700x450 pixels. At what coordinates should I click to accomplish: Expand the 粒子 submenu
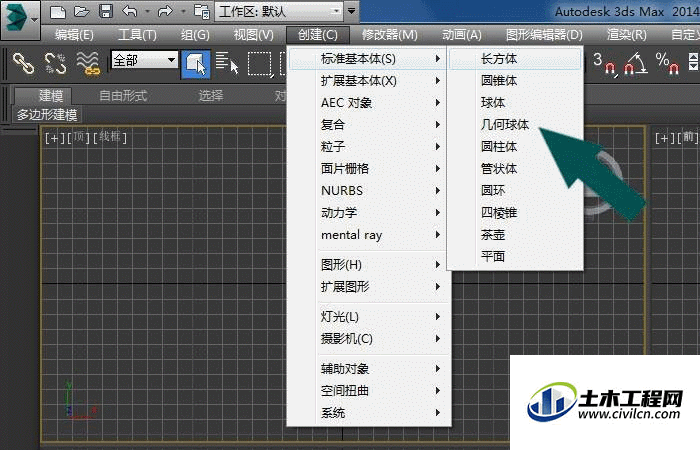(368, 146)
